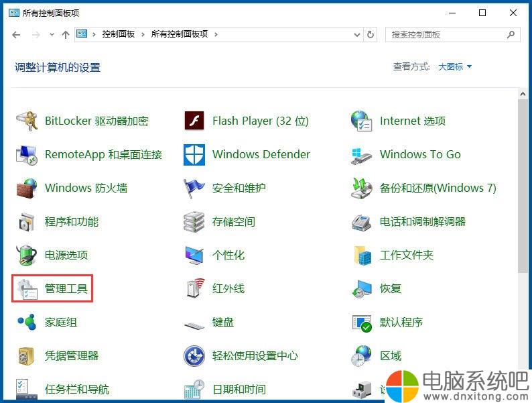Focus the 搜索控制面板 search field
532x403 pixels.
point(453,35)
